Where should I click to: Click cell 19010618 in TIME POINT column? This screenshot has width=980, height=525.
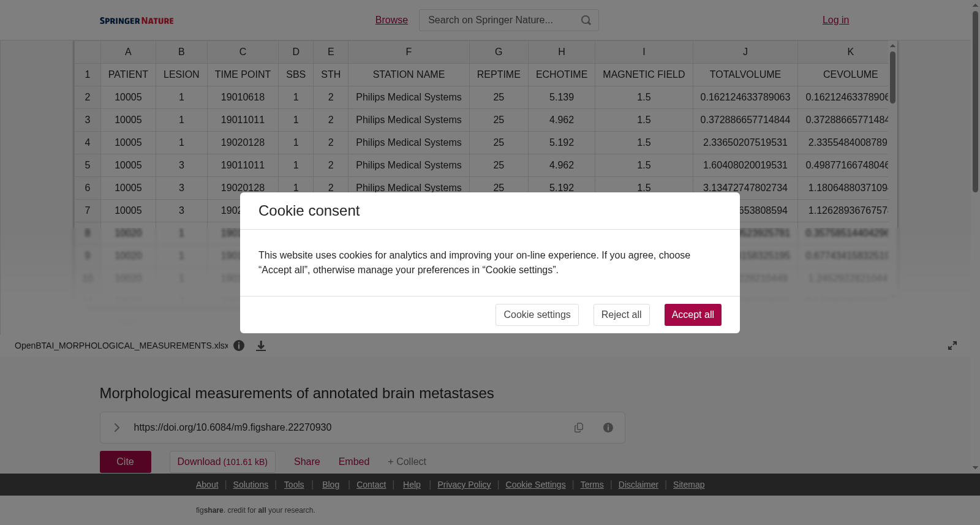tap(243, 97)
